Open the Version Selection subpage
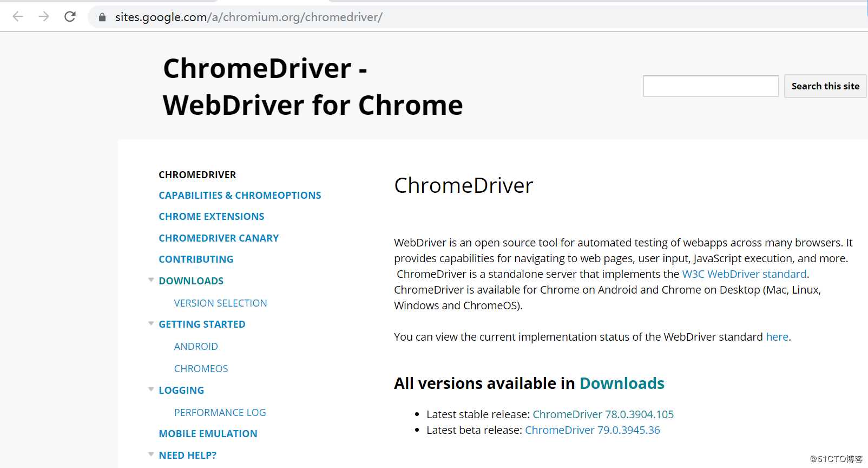 [x=221, y=303]
